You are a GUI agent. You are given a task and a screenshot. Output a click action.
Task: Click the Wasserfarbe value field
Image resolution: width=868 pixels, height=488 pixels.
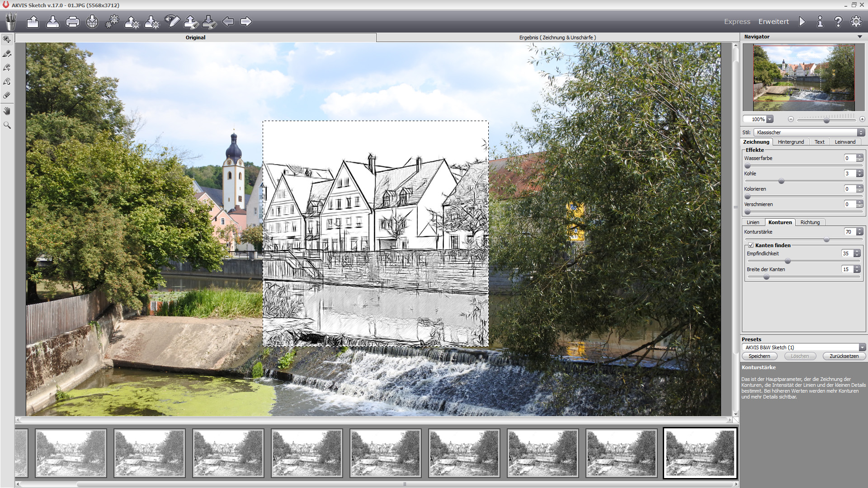pyautogui.click(x=849, y=158)
